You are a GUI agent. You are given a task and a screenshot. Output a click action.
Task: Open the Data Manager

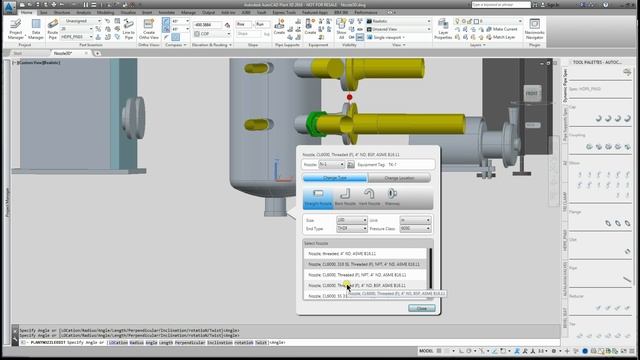click(x=36, y=29)
